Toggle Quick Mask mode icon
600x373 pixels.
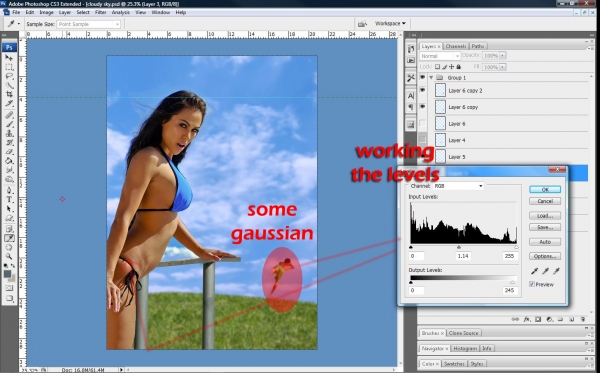click(x=9, y=288)
